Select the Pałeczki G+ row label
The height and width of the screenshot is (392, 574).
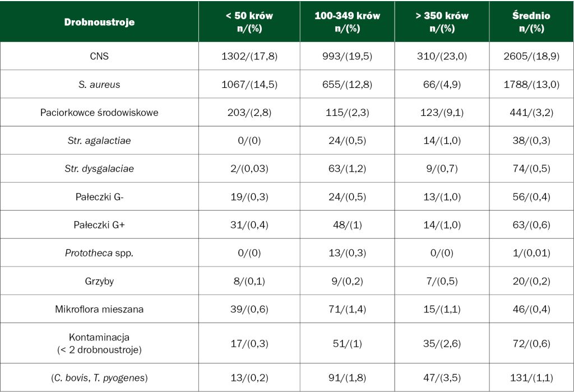click(99, 225)
